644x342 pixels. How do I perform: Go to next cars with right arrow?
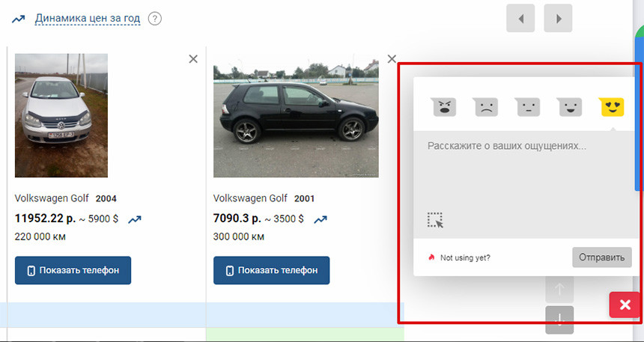[x=558, y=19]
